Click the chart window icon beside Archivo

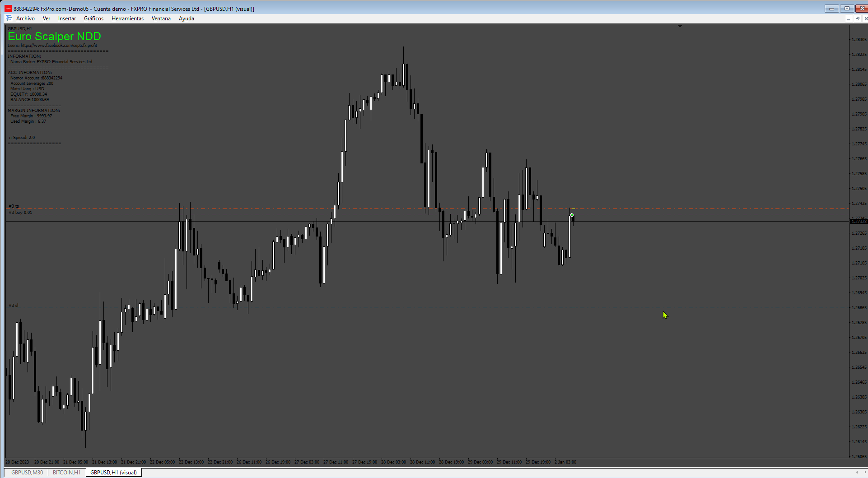click(x=9, y=19)
